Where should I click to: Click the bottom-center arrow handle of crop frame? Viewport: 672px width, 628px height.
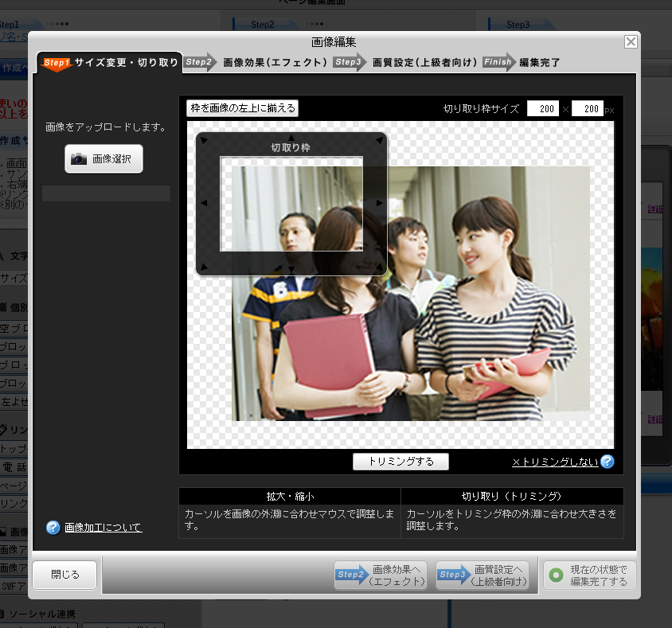pyautogui.click(x=291, y=270)
